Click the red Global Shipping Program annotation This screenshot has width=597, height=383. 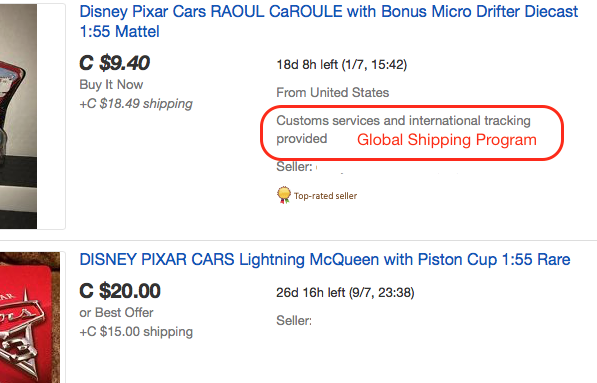coord(447,140)
